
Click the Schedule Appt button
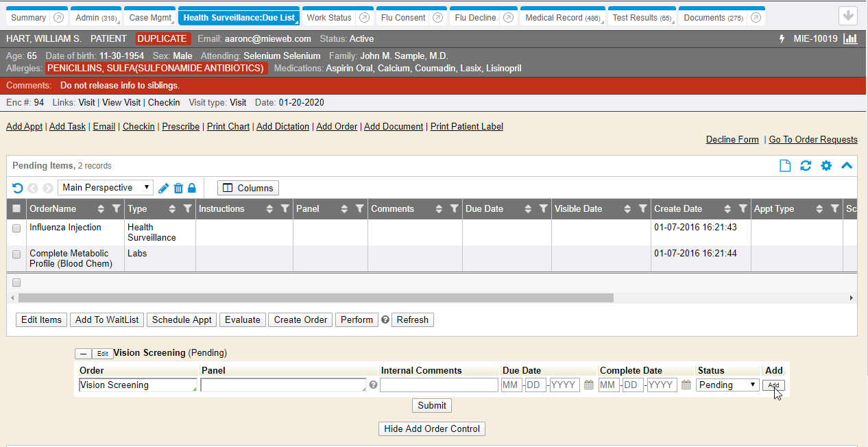(x=182, y=320)
